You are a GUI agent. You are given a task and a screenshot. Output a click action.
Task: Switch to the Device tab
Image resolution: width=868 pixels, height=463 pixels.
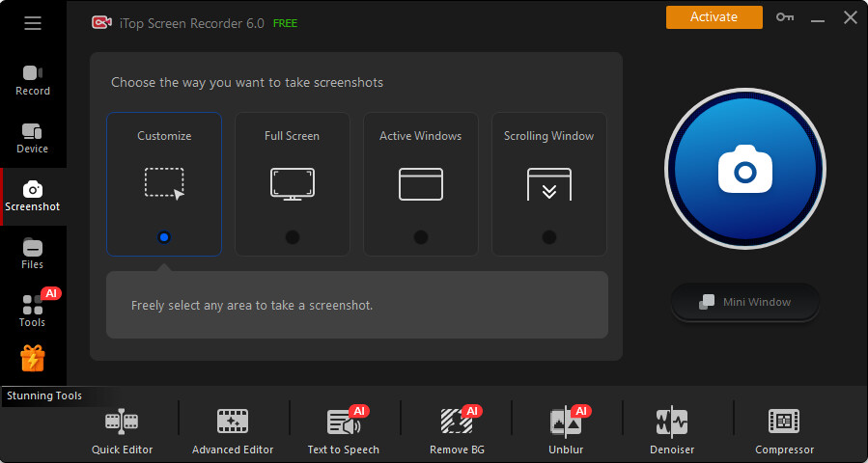click(x=33, y=138)
